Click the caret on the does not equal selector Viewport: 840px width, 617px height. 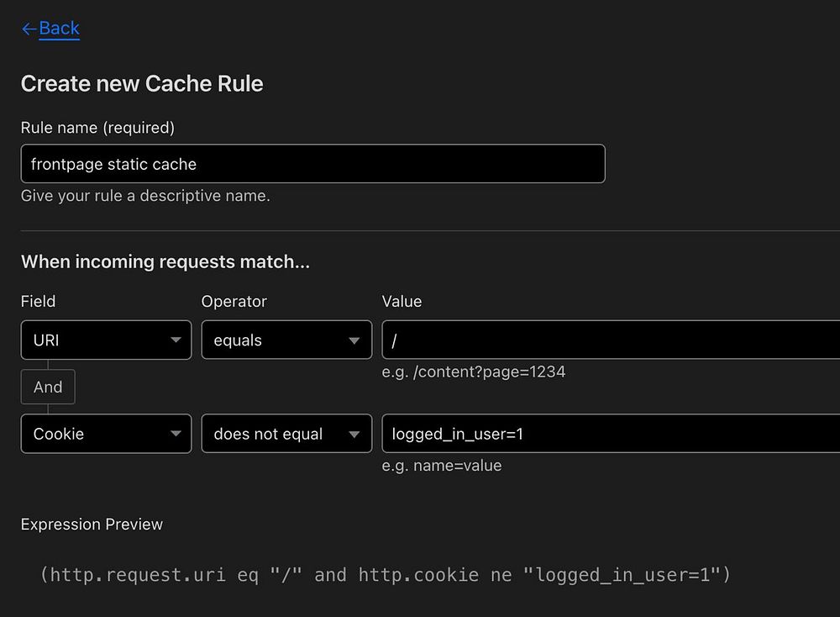click(x=354, y=435)
